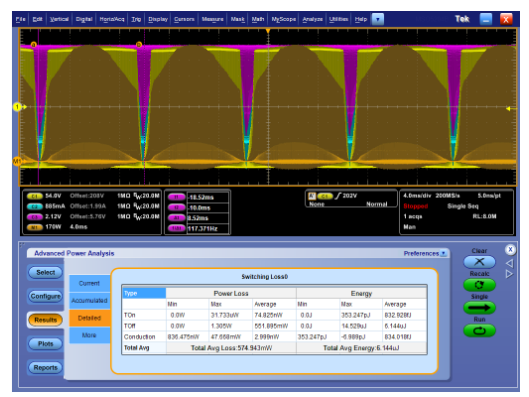Click the green Recalc button

pos(479,285)
